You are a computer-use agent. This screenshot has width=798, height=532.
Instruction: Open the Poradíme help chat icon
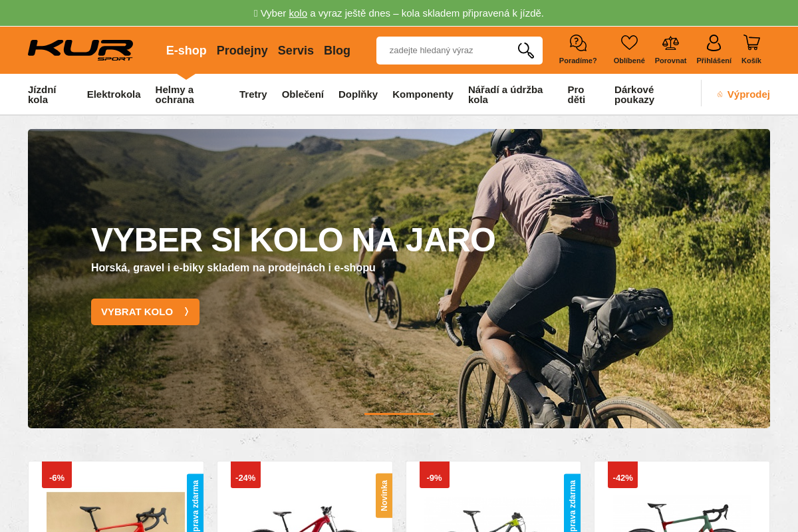[578, 43]
